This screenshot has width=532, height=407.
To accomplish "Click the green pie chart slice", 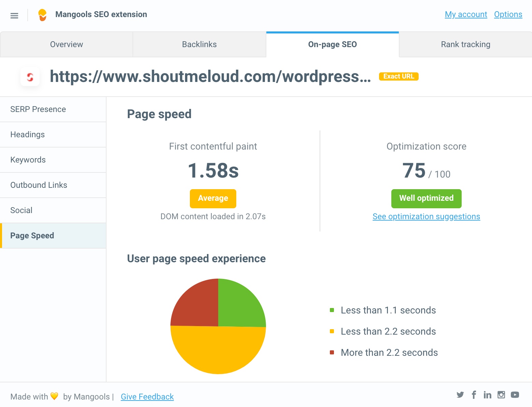I will tap(239, 306).
